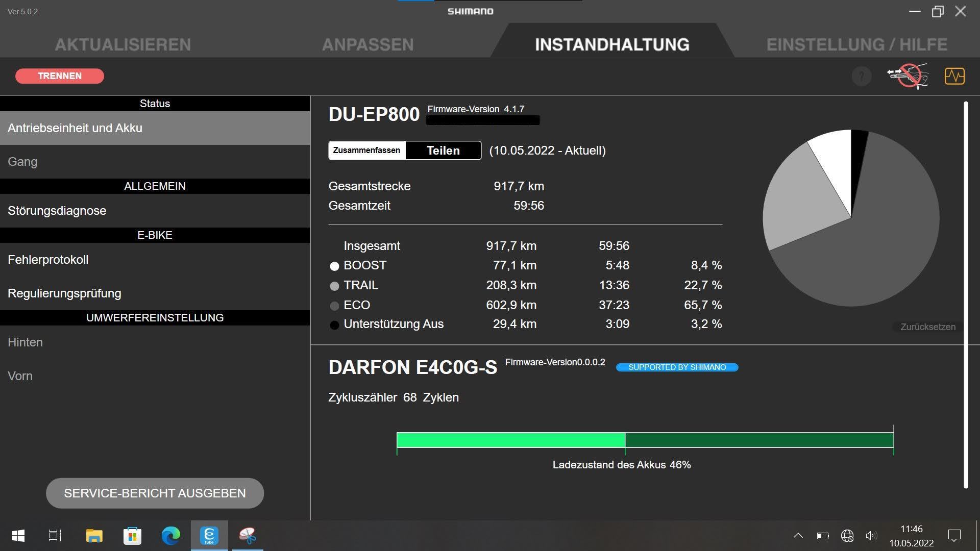Open Windows Start menu
Screen dimensions: 980x551
18,536
